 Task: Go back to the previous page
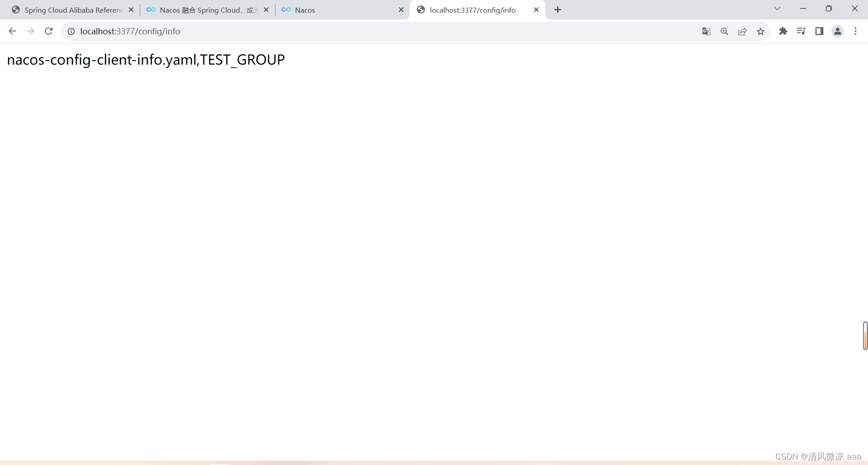[x=12, y=31]
